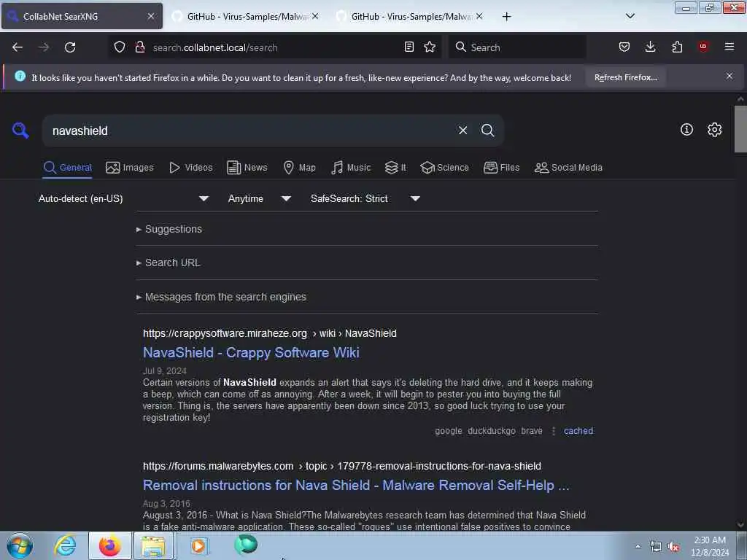Screen dimensions: 747x560
Task: Open the cached version link
Action: point(578,430)
